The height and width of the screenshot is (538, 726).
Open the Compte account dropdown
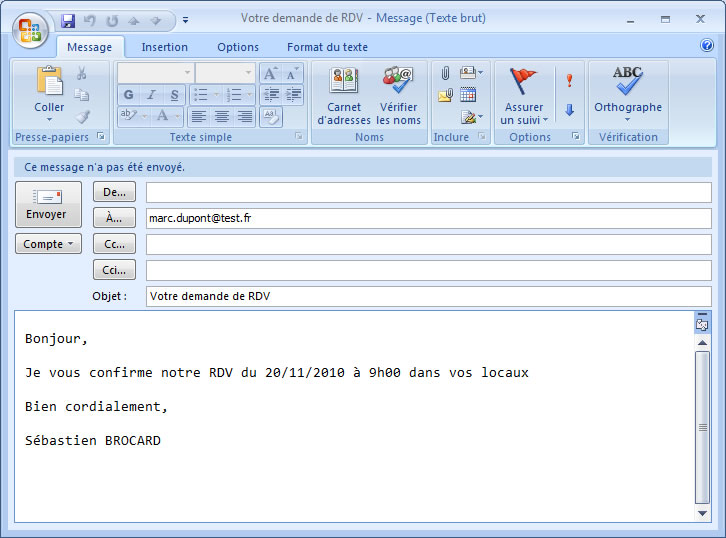coord(48,244)
